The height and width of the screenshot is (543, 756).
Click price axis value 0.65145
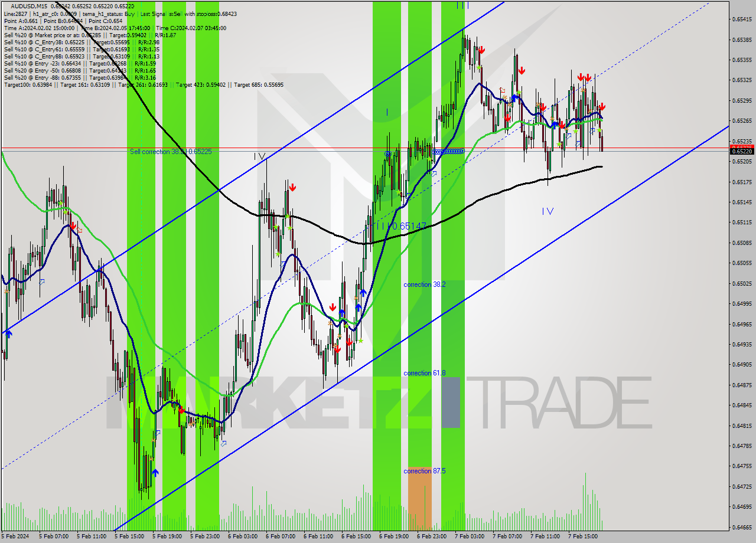click(742, 202)
